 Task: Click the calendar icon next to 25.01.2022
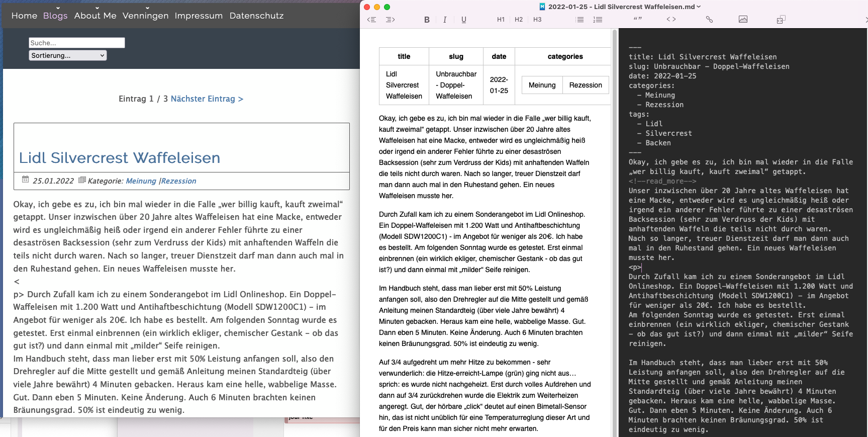click(x=26, y=179)
